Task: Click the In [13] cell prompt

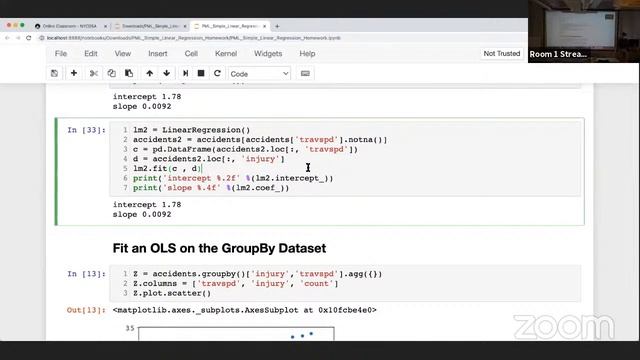Action: tap(86, 274)
